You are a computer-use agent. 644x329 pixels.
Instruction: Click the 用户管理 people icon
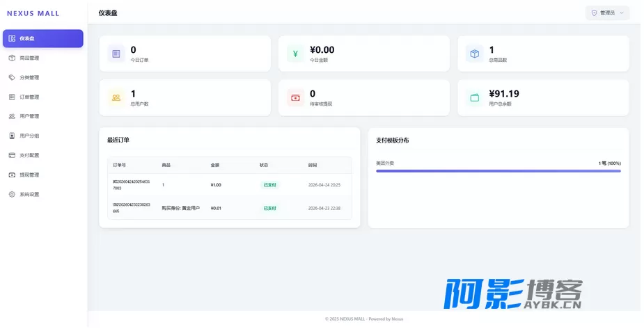(x=12, y=116)
